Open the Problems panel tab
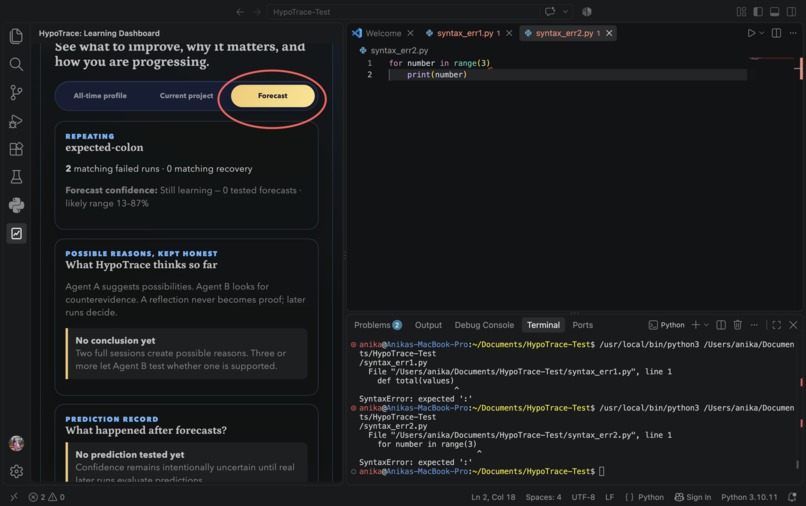Screen dimensions: 806x506 [x=377, y=325]
